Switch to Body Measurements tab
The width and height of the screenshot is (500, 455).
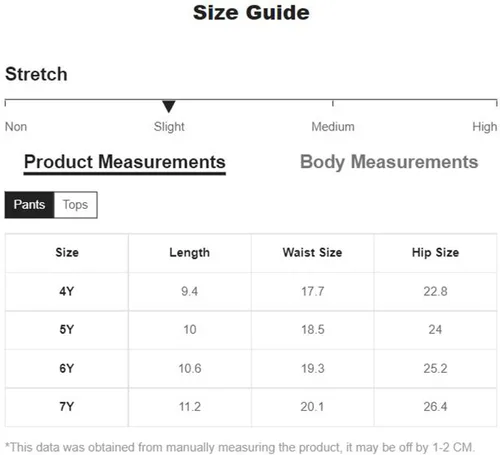click(389, 162)
